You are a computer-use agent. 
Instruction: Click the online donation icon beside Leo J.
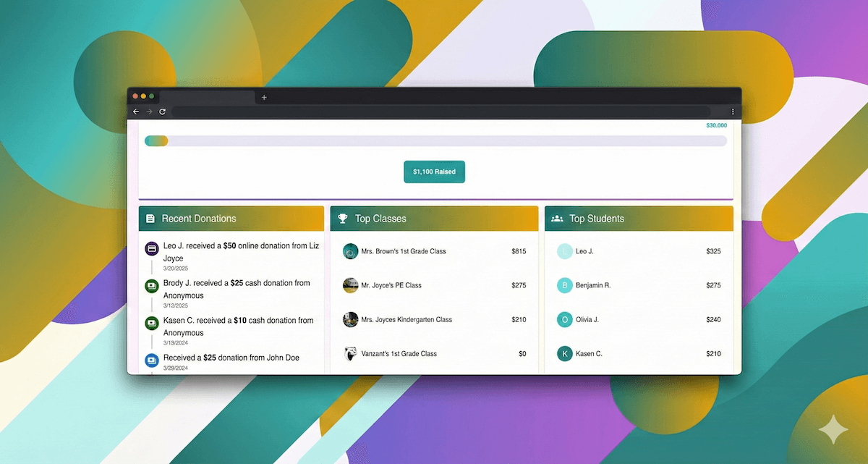[x=151, y=248]
